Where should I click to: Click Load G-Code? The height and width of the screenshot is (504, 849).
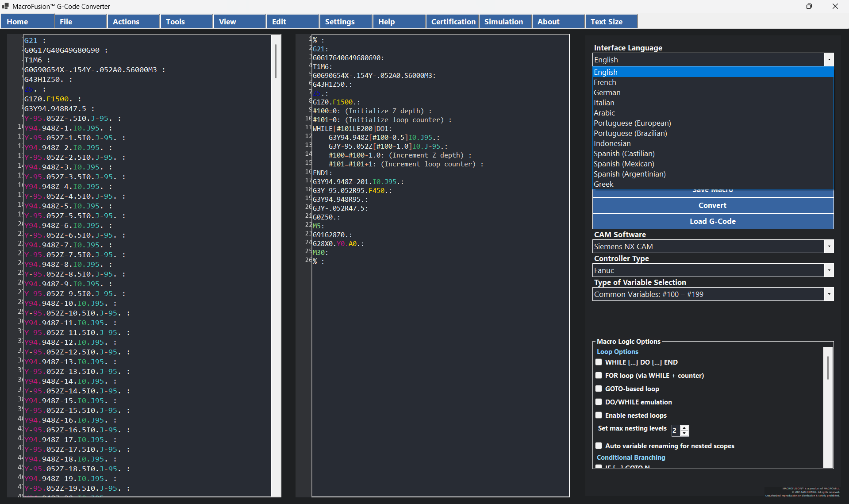click(712, 221)
